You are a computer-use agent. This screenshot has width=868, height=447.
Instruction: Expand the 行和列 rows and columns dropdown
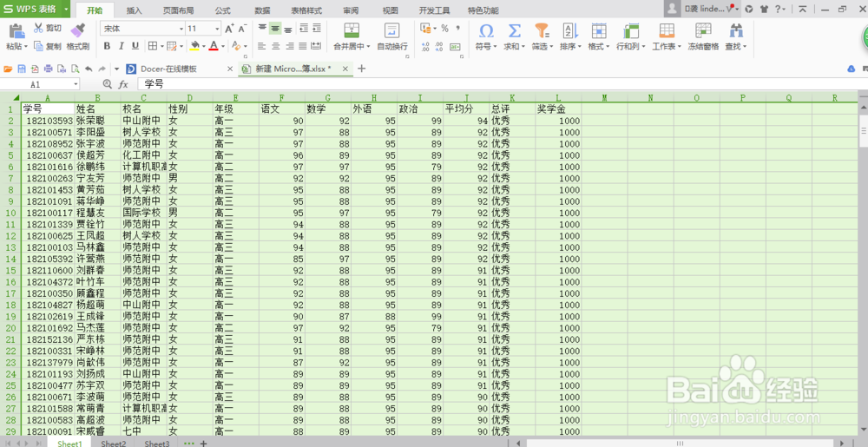click(x=642, y=47)
